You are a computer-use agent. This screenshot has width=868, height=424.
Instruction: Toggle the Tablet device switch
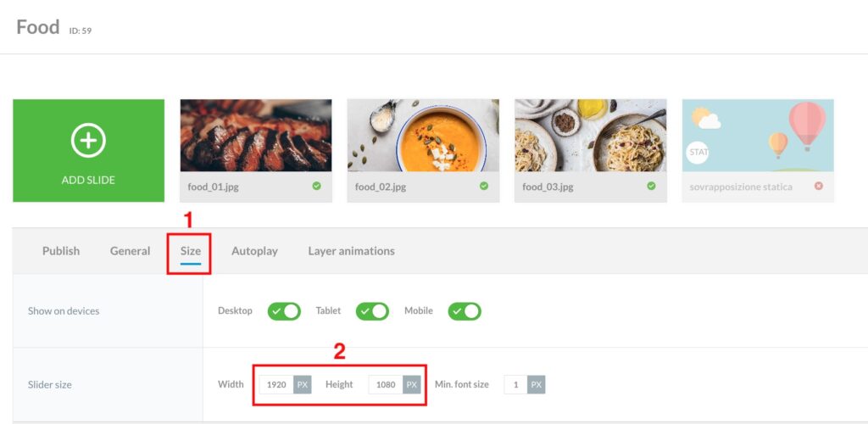(x=372, y=311)
